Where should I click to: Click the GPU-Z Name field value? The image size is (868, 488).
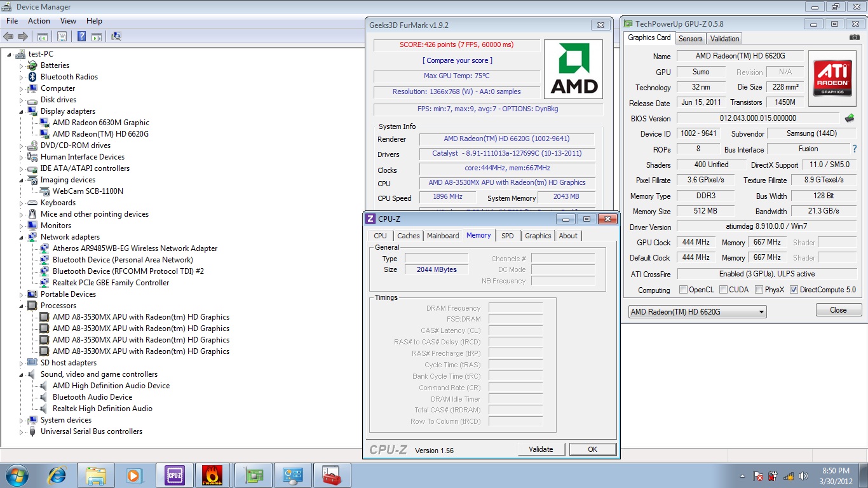pos(740,56)
